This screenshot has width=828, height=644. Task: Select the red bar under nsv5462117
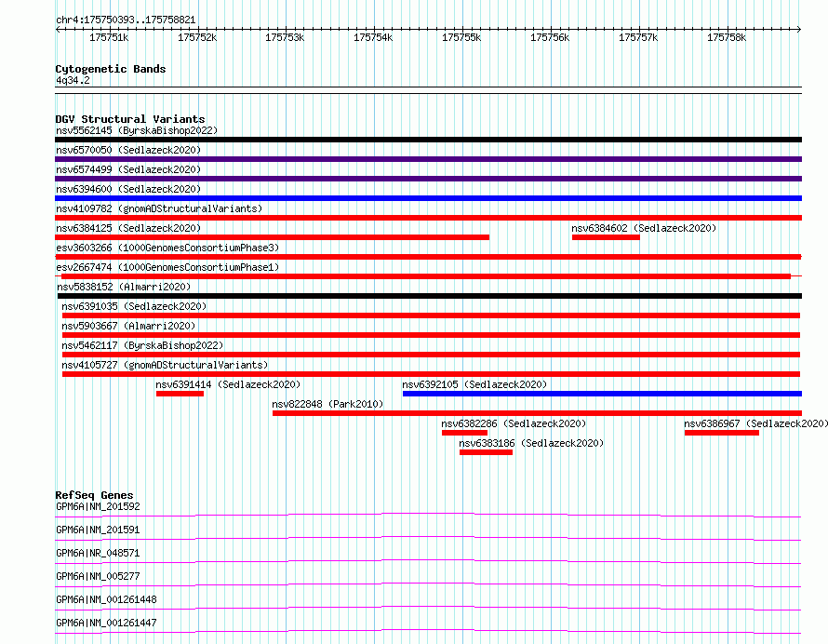(431, 355)
